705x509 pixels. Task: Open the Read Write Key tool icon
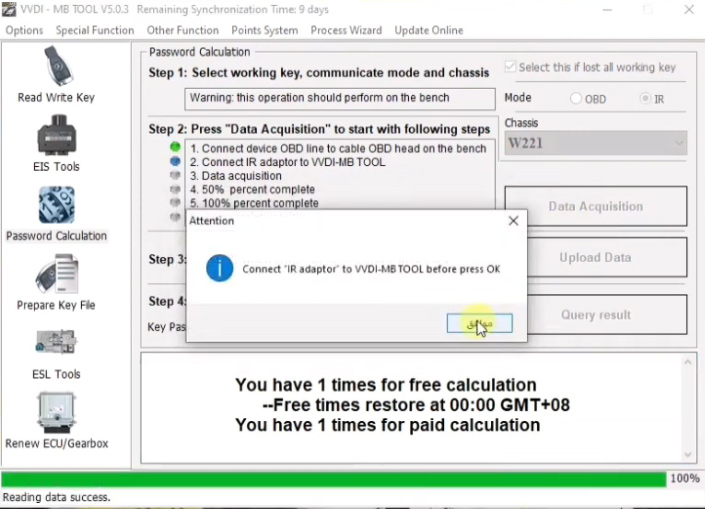pyautogui.click(x=58, y=66)
